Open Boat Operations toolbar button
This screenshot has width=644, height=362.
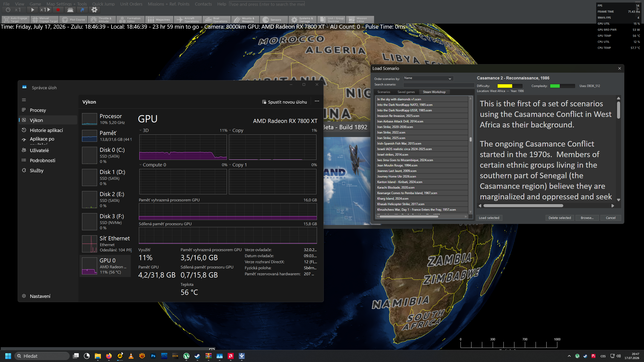tap(216, 20)
